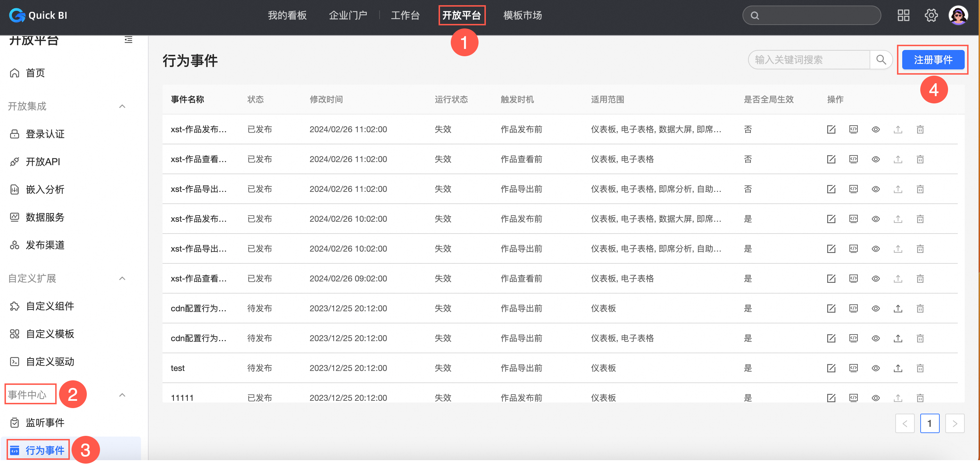Collapse the 自定义扩展 sidebar section
The height and width of the screenshot is (465, 980).
122,278
